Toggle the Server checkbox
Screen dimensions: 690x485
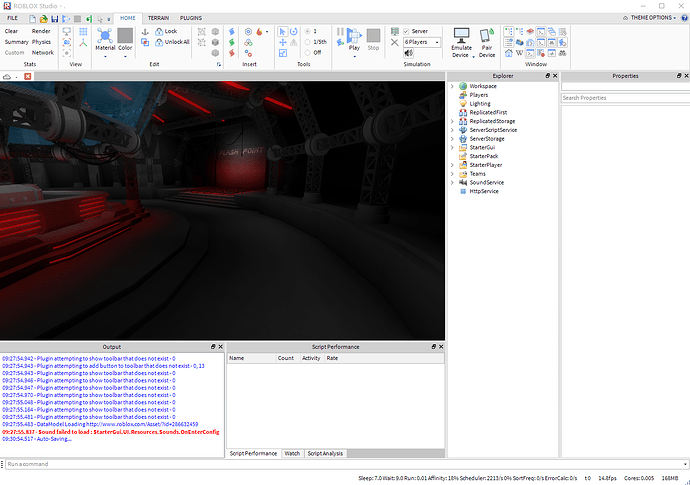pyautogui.click(x=406, y=31)
